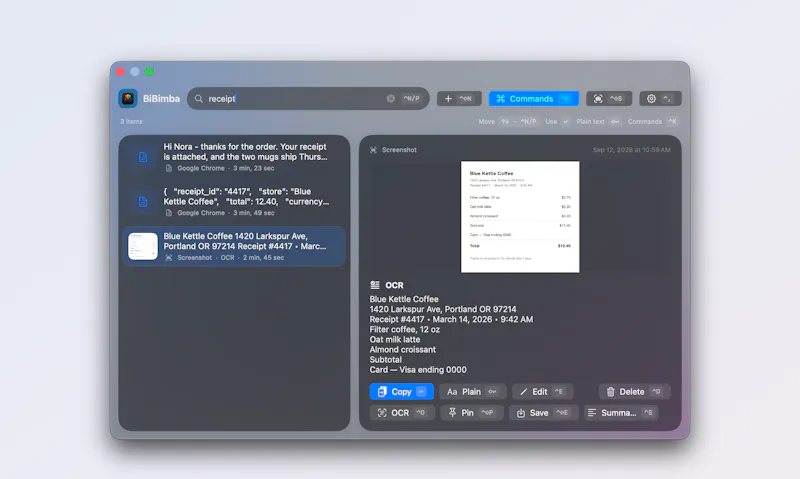This screenshot has height=479, width=800.
Task: Click the "Commands" hint in the hint bar
Action: coord(644,121)
